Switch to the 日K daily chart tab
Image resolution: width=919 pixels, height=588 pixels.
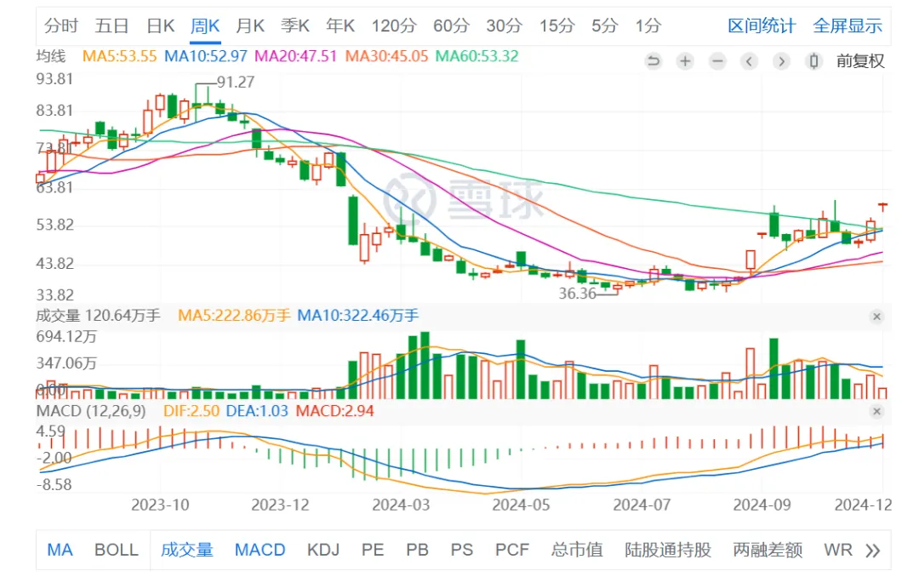(160, 26)
